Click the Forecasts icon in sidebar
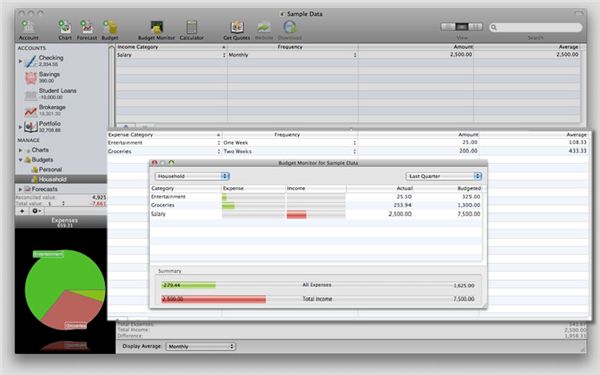This screenshot has height=375, width=600. pos(28,189)
